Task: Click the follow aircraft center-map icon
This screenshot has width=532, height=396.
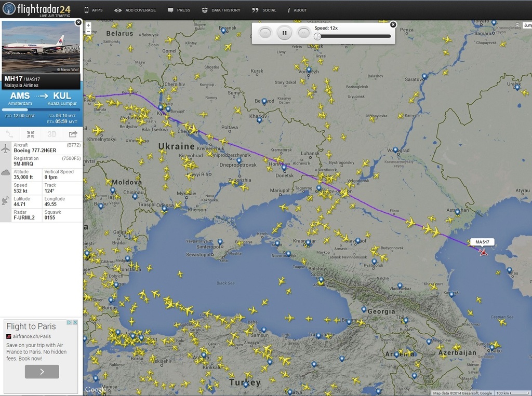Action: pos(31,134)
